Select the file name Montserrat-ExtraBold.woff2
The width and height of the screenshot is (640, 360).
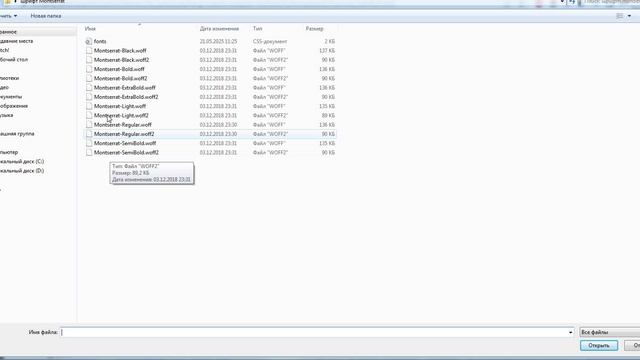click(126, 97)
